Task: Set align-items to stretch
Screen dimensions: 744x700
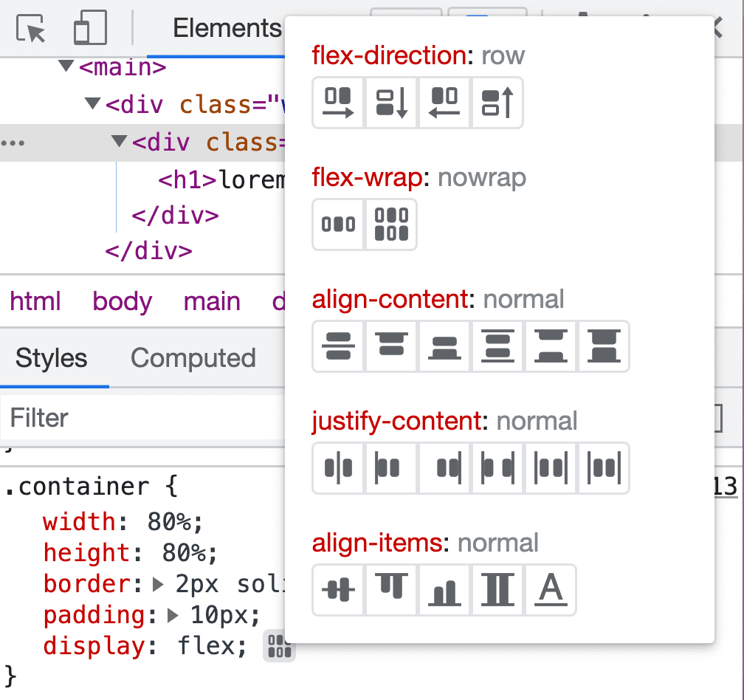Action: coord(497,589)
